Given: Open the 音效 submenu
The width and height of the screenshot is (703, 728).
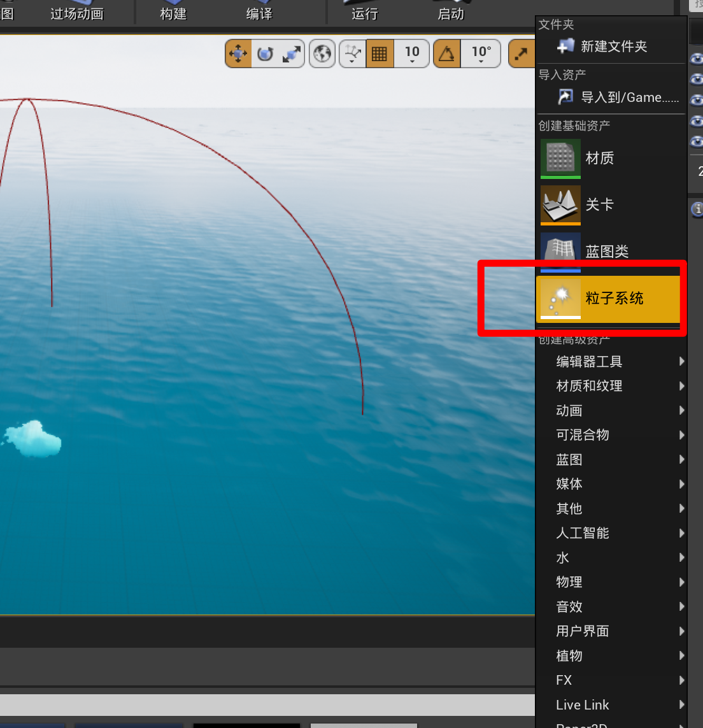Looking at the screenshot, I should coord(611,606).
